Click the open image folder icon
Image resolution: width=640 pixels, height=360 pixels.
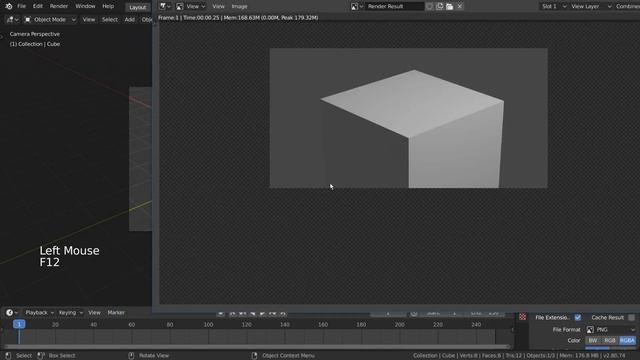(449, 6)
